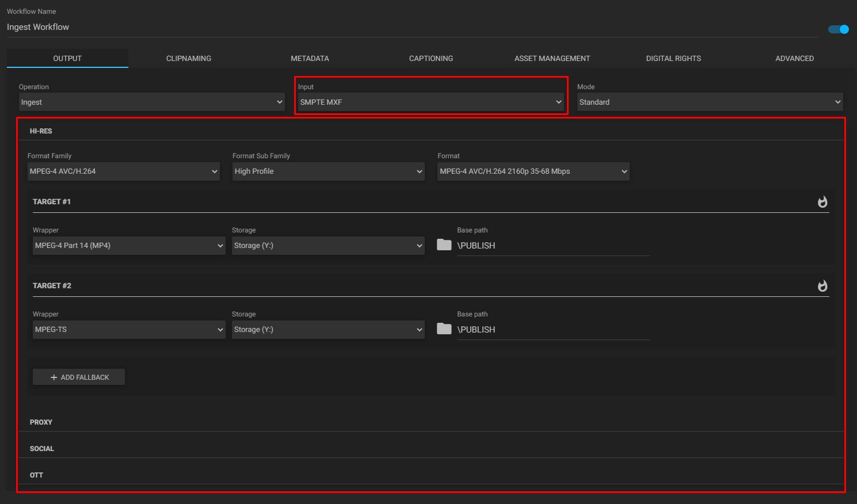This screenshot has width=857, height=504.
Task: Click the flame icon on TARGET #1
Action: tap(822, 202)
